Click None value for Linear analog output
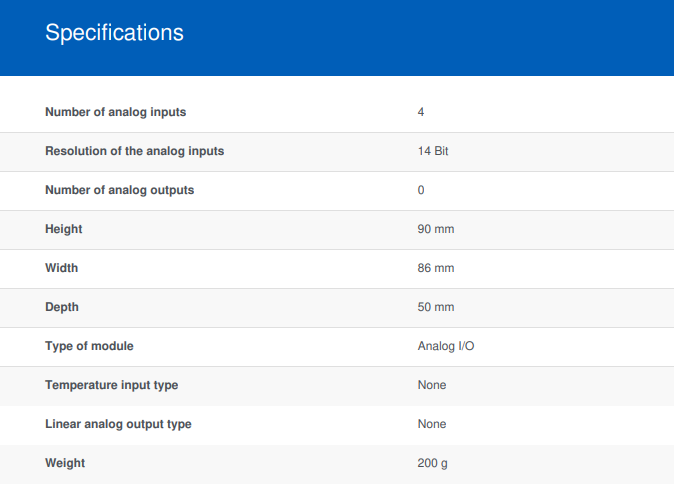674x489 pixels. point(432,424)
